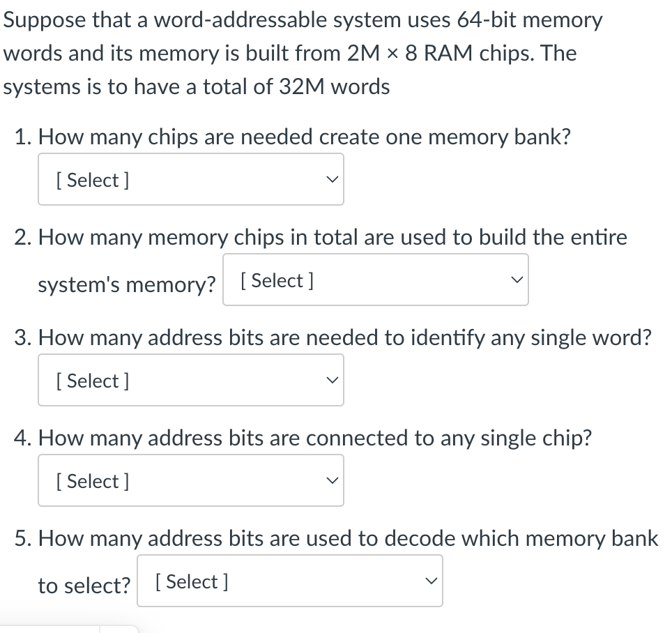Image resolution: width=672 pixels, height=633 pixels.
Task: Click the chevron on question 3 dropdown
Action: (332, 380)
